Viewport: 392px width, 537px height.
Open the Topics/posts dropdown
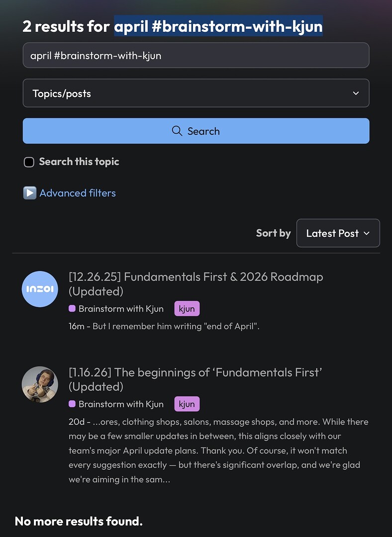tap(196, 93)
